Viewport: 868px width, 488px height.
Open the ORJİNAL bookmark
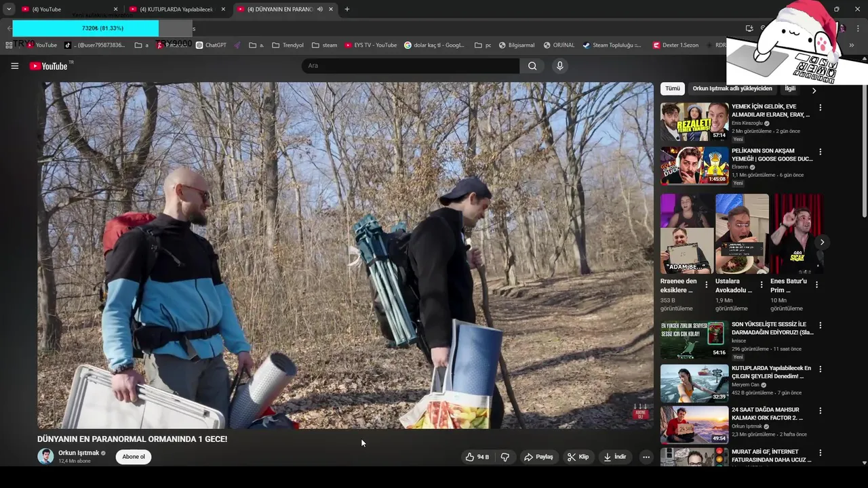click(559, 45)
